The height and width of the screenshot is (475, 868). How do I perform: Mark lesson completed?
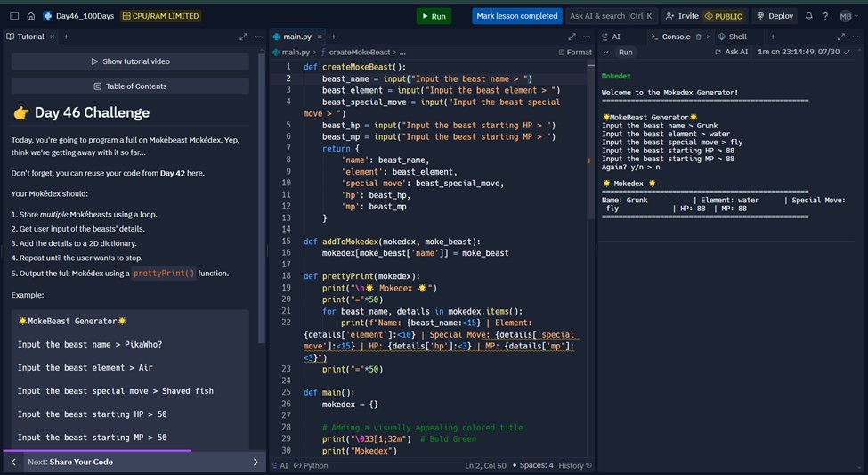tap(517, 16)
